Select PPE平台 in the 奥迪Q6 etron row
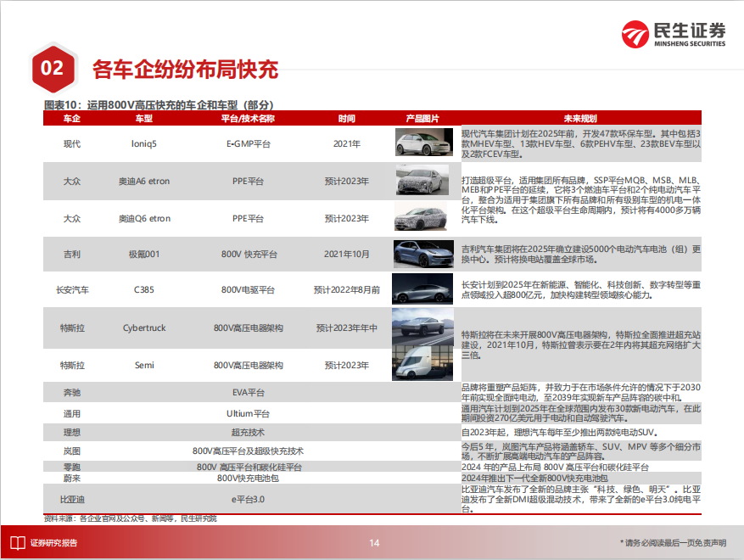 click(x=248, y=219)
